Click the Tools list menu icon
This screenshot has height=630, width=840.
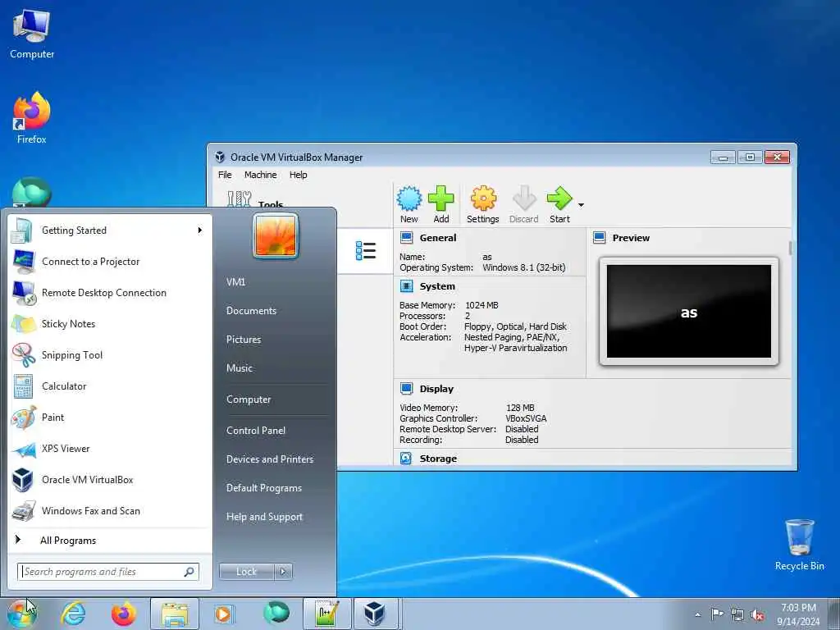(366, 251)
